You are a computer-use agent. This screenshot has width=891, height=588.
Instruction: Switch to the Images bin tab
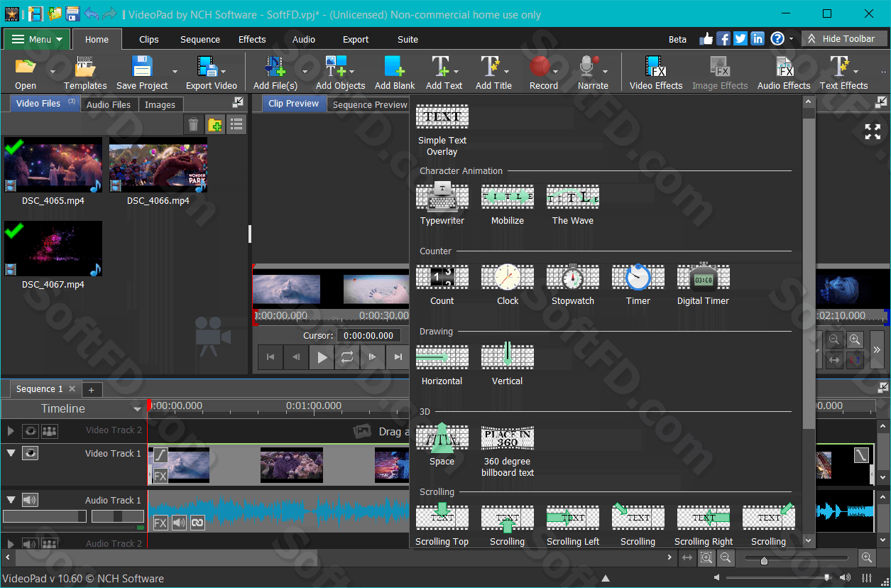160,104
